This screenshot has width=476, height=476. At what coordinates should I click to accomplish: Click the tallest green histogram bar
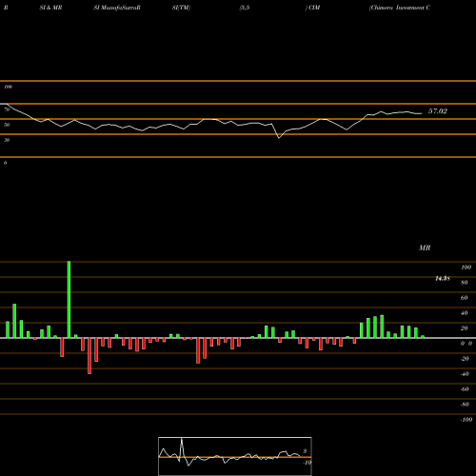pos(69,300)
